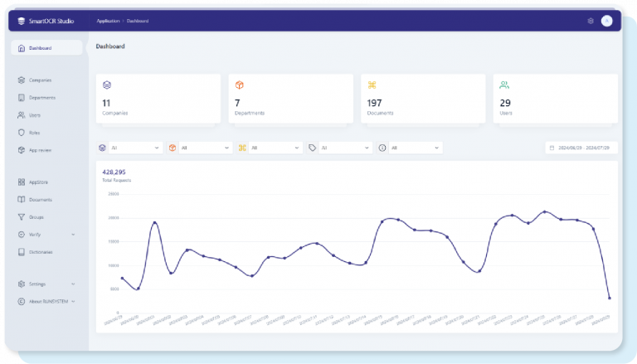Open the document filter dropdown set to All
Screen dimensions: 637x364
tap(275, 148)
